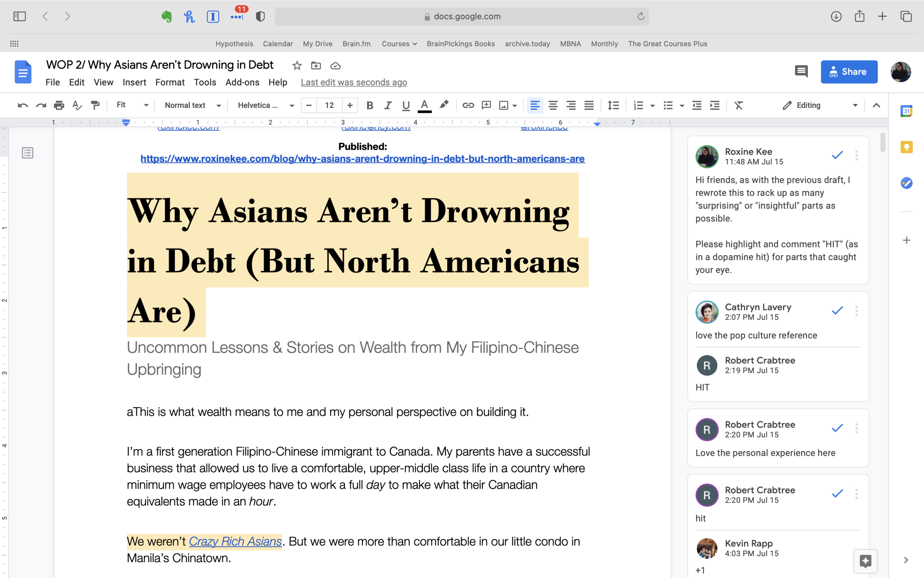Viewport: 924px width, 578px height.
Task: Open the Helvetica font dropdown
Action: pos(265,105)
